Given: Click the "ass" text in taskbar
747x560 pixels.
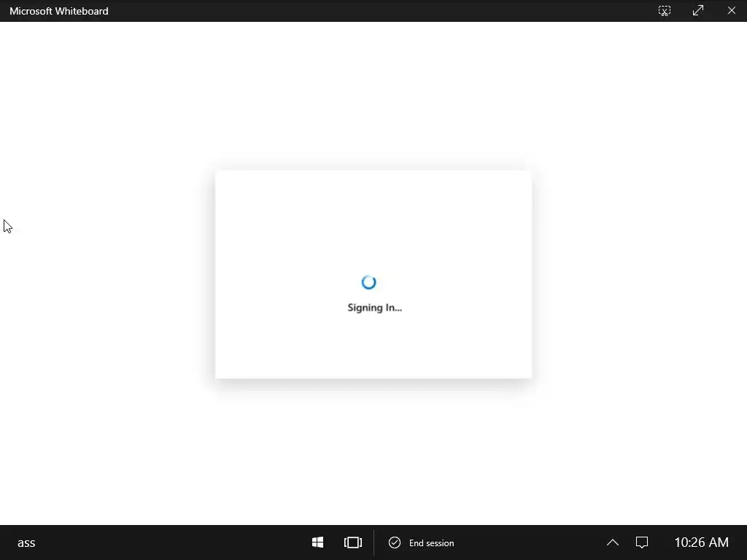Looking at the screenshot, I should (x=26, y=542).
